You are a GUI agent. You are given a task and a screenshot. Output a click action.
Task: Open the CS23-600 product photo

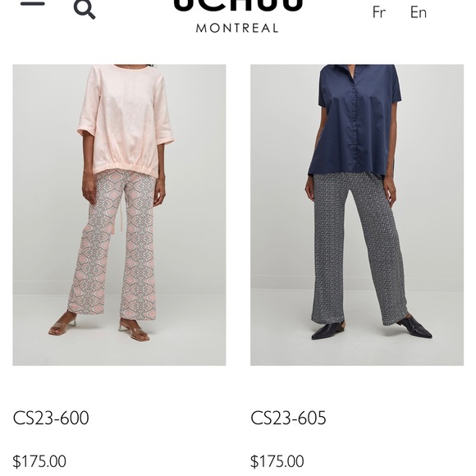click(x=119, y=215)
